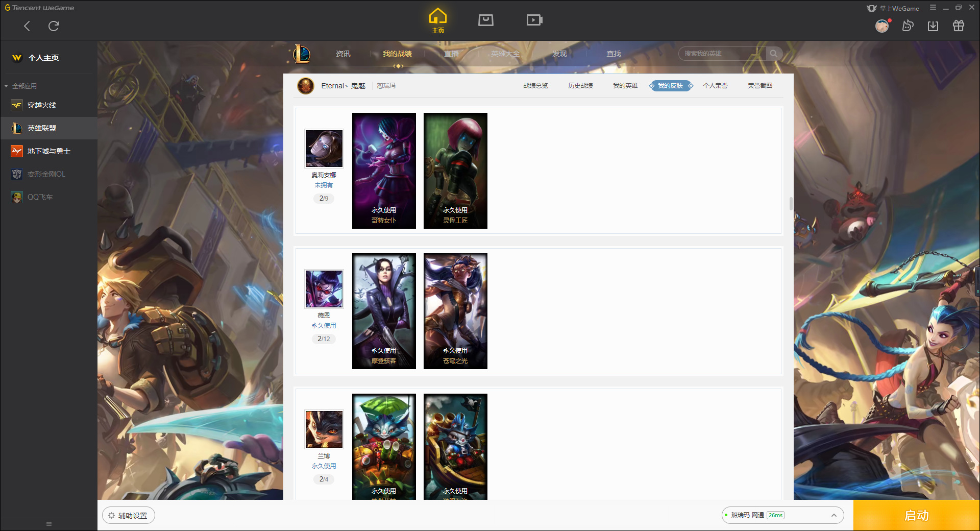The height and width of the screenshot is (531, 980).
Task: Click the summoner name Eternal、鬼魅
Action: (343, 86)
